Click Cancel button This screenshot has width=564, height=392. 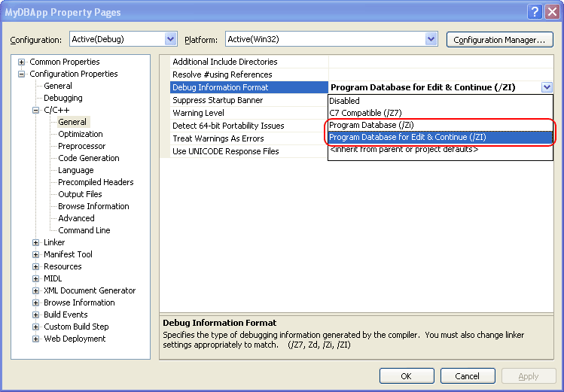coord(468,376)
